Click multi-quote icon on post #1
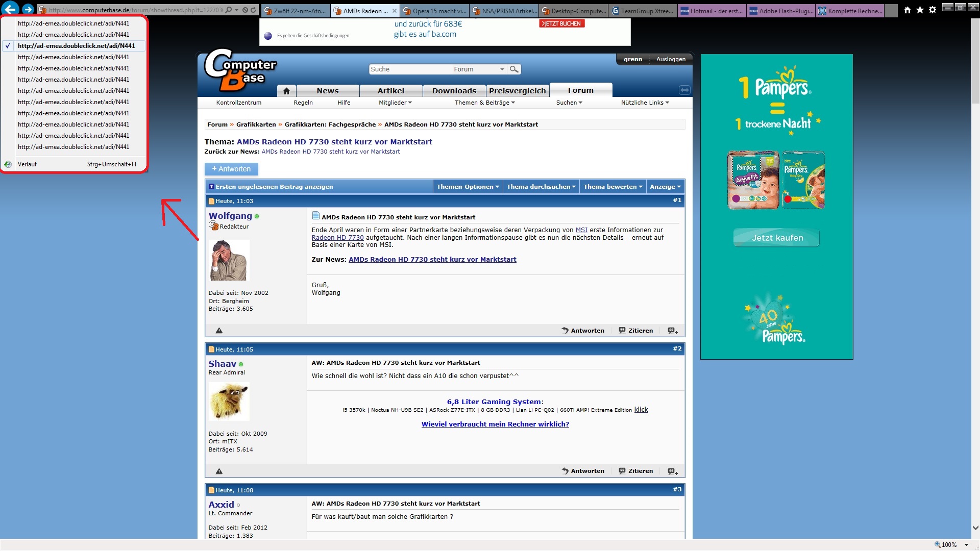This screenshot has width=980, height=551. pyautogui.click(x=673, y=331)
